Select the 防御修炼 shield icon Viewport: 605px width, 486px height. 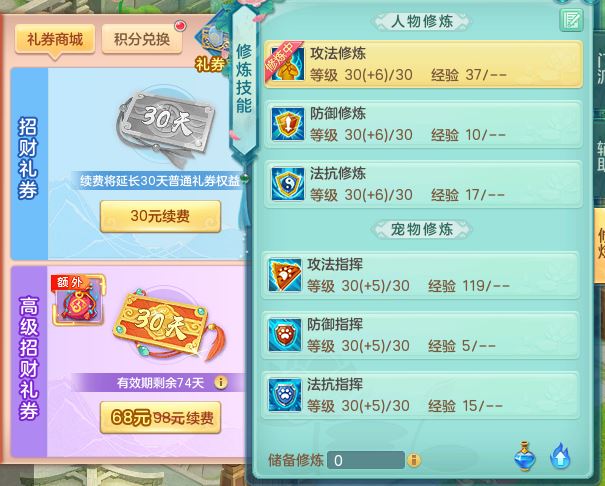(287, 124)
